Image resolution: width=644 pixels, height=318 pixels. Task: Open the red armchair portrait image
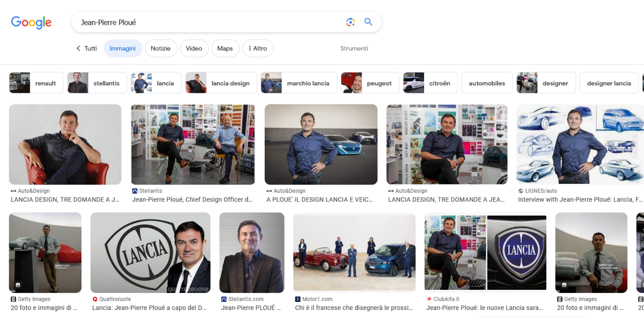coord(65,144)
